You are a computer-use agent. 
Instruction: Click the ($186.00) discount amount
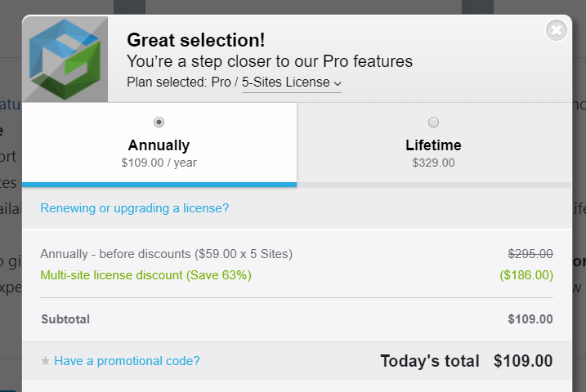click(526, 275)
